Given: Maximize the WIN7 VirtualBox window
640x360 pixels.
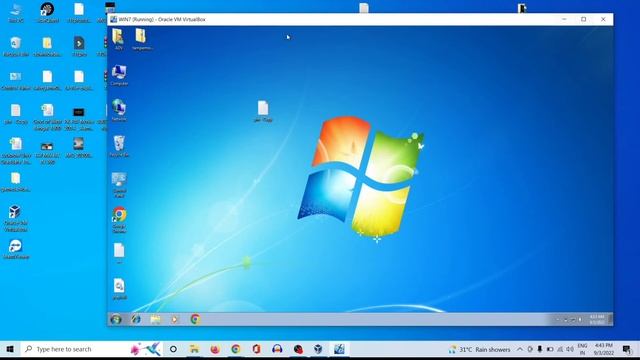Looking at the screenshot, I should 584,19.
